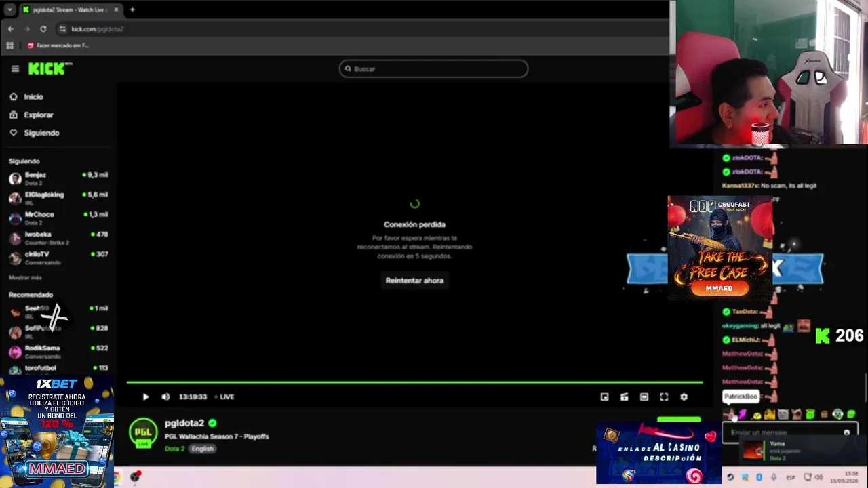Open Siguiendo in the sidebar navigation
The width and height of the screenshot is (868, 488).
tap(35, 133)
